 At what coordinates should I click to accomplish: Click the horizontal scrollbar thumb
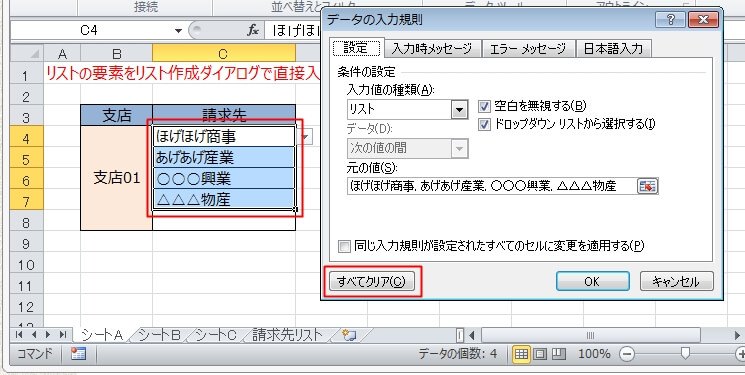[x=591, y=335]
